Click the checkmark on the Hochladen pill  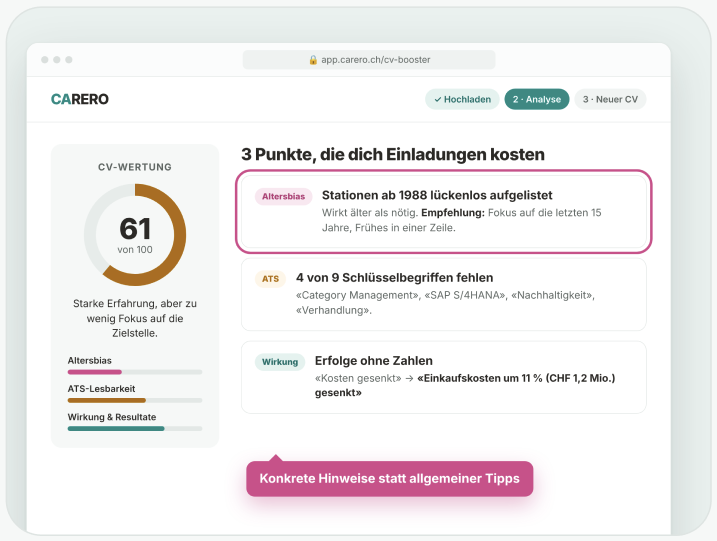tap(438, 99)
